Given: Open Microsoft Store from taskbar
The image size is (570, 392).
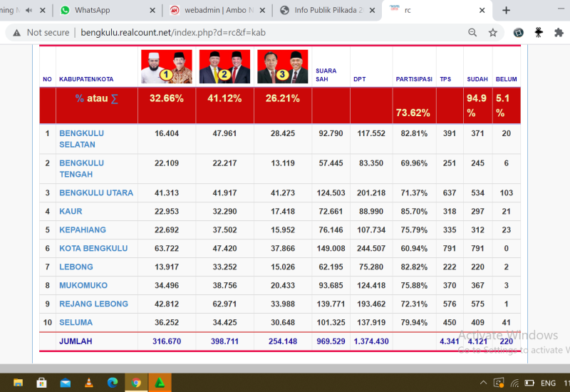Looking at the screenshot, I should tap(41, 383).
